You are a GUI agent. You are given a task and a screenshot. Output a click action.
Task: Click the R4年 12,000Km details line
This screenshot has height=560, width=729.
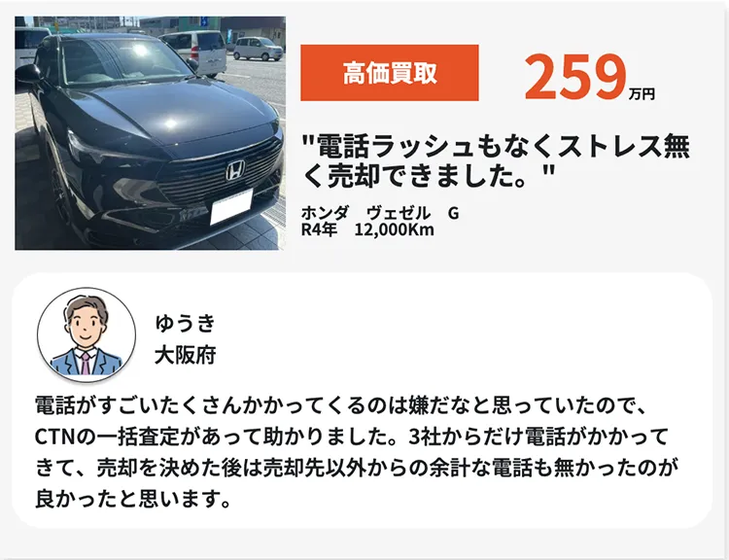point(367,229)
